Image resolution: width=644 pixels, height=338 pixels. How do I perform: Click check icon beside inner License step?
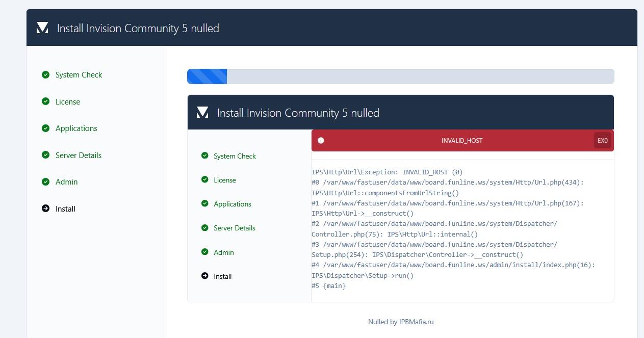point(205,179)
